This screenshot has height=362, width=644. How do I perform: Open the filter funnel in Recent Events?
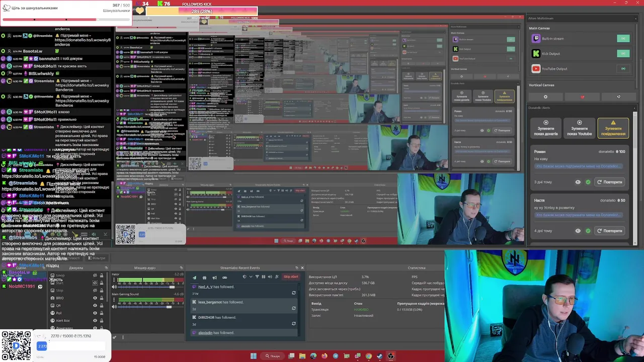(257, 277)
